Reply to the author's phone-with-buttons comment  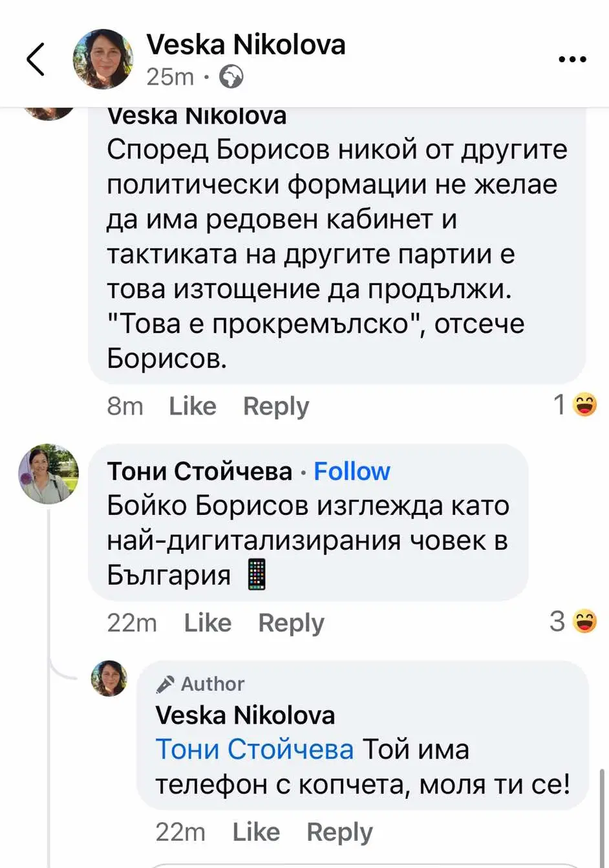[x=339, y=832]
